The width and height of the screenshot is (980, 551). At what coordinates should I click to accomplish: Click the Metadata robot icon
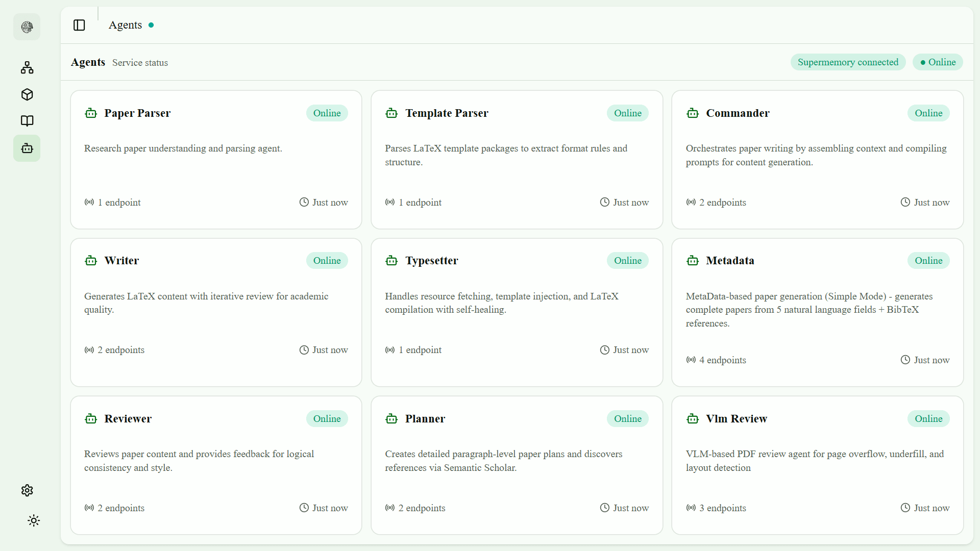click(x=693, y=261)
